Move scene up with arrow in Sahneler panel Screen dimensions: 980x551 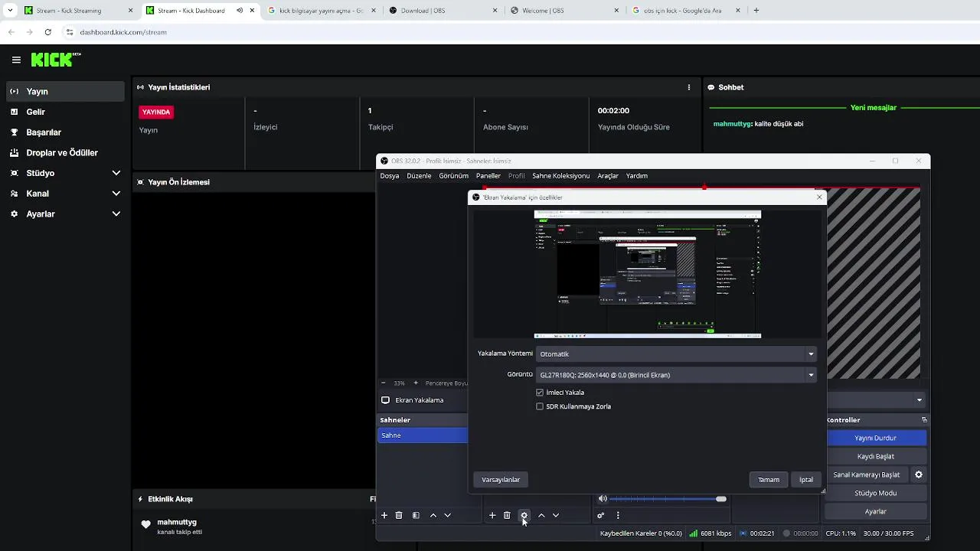coord(433,516)
